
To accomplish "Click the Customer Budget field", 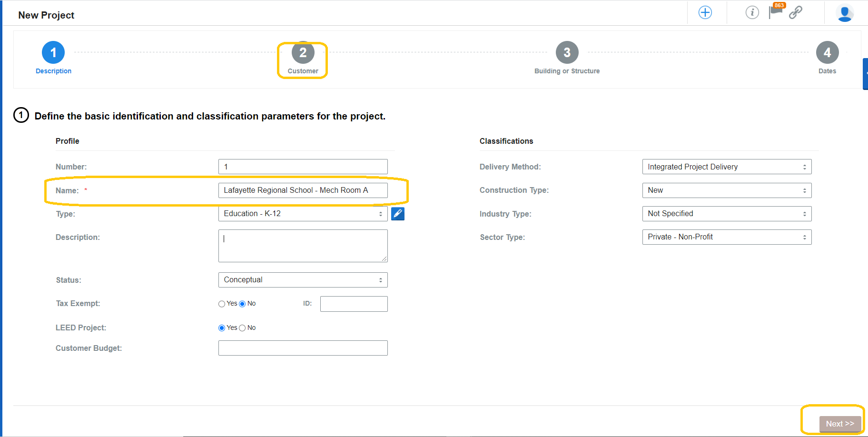I will (x=303, y=348).
